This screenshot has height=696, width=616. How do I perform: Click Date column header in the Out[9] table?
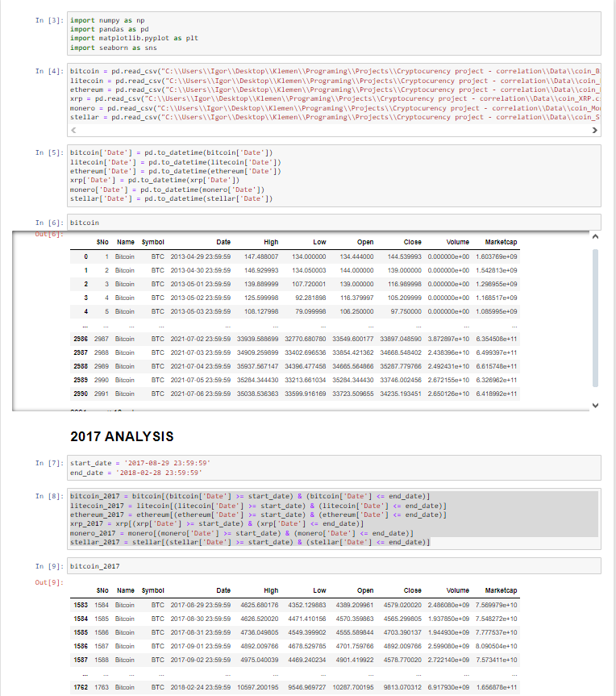(223, 590)
